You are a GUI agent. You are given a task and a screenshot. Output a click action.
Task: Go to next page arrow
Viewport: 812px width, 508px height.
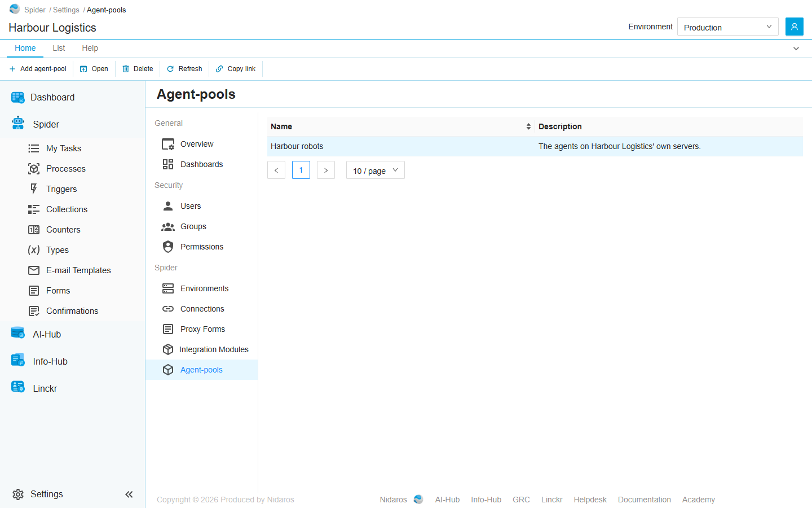tap(326, 170)
